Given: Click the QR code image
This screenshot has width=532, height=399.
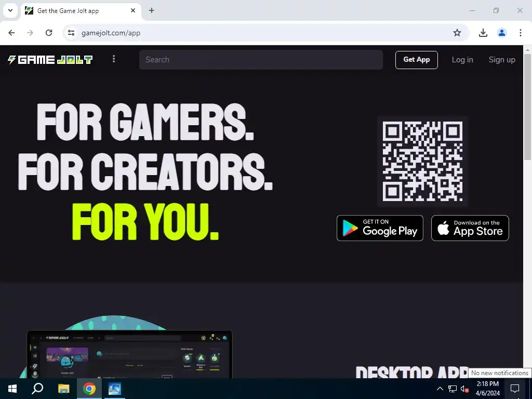Looking at the screenshot, I should pos(422,161).
